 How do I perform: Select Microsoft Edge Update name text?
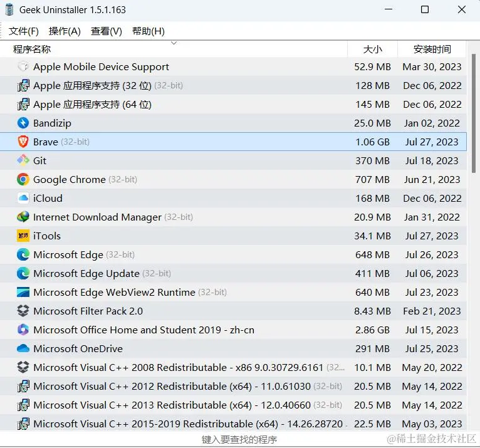tap(86, 273)
